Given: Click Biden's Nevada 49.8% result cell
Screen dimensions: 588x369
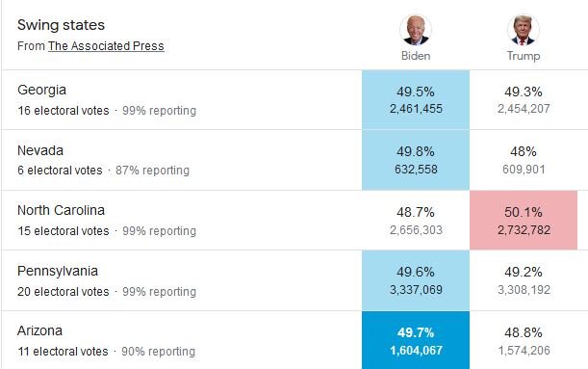Looking at the screenshot, I should point(416,160).
